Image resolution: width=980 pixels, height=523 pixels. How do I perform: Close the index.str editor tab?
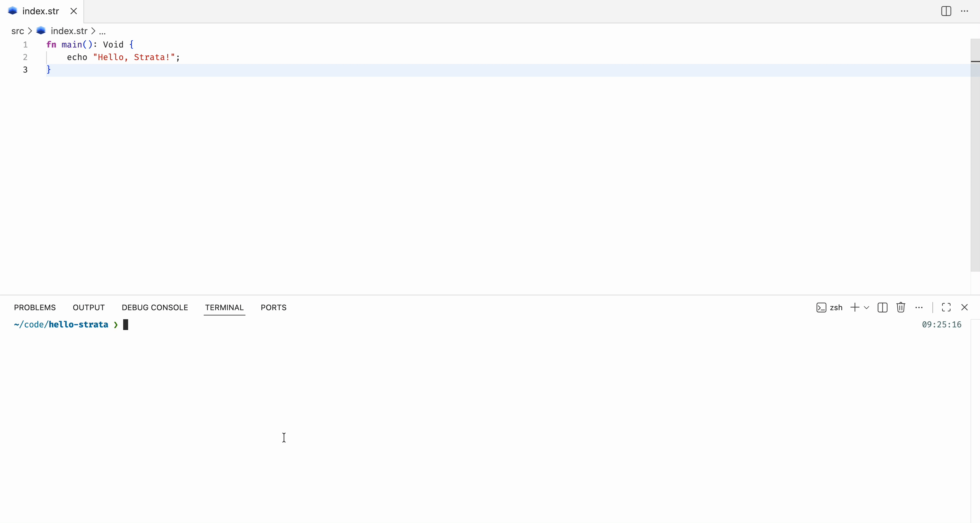tap(74, 11)
